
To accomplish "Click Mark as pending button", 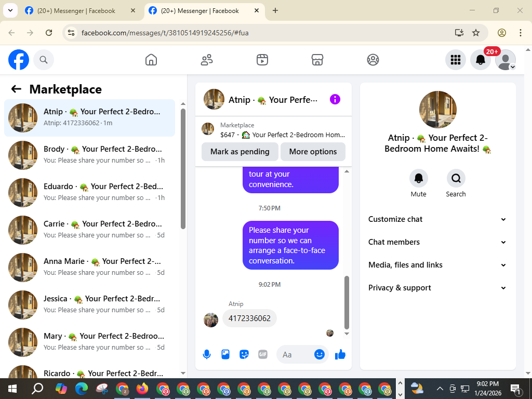I will point(240,152).
